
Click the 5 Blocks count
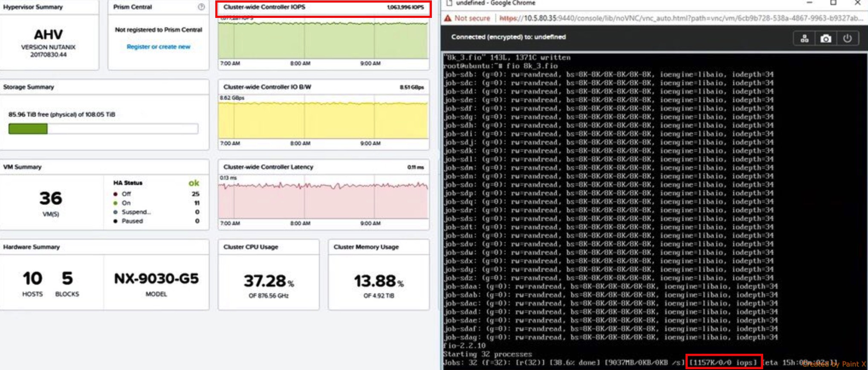pyautogui.click(x=67, y=279)
